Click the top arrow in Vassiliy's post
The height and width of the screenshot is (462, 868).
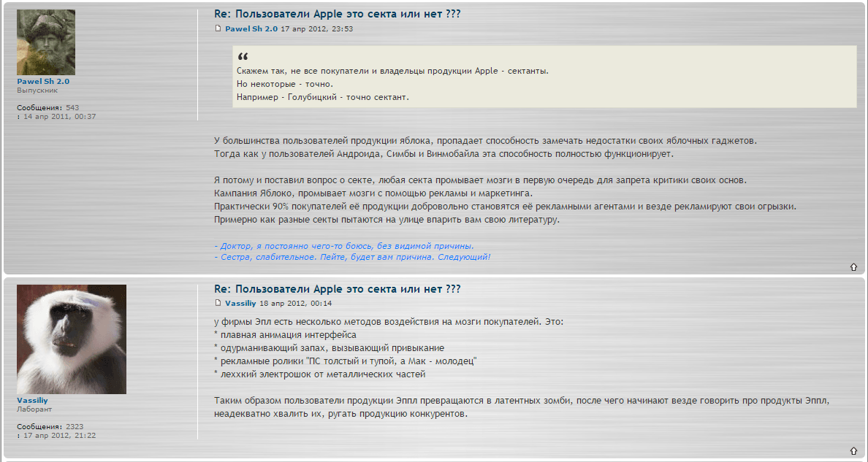coord(853,450)
